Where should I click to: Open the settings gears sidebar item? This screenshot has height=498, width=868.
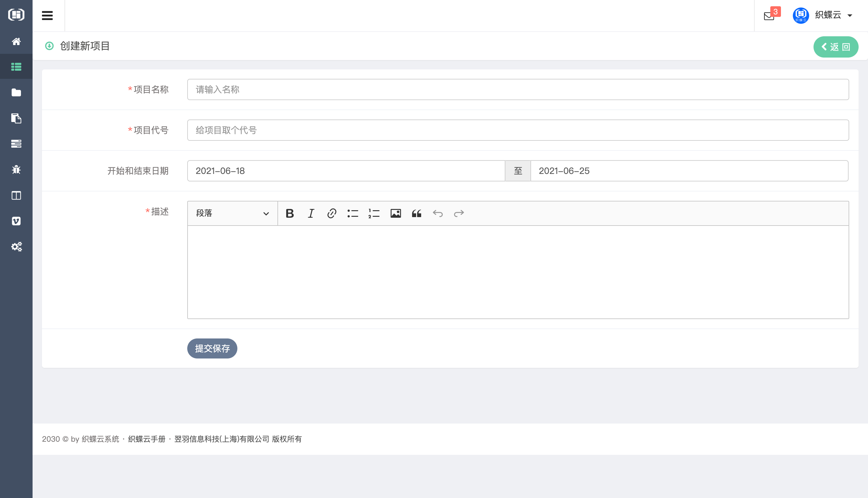tap(16, 246)
